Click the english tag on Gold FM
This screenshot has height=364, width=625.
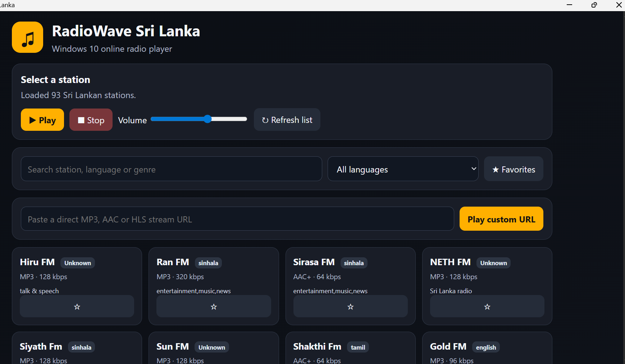[486, 347]
